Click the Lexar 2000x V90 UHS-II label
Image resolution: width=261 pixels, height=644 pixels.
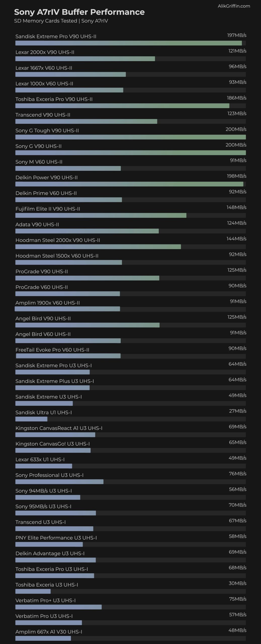(x=45, y=52)
